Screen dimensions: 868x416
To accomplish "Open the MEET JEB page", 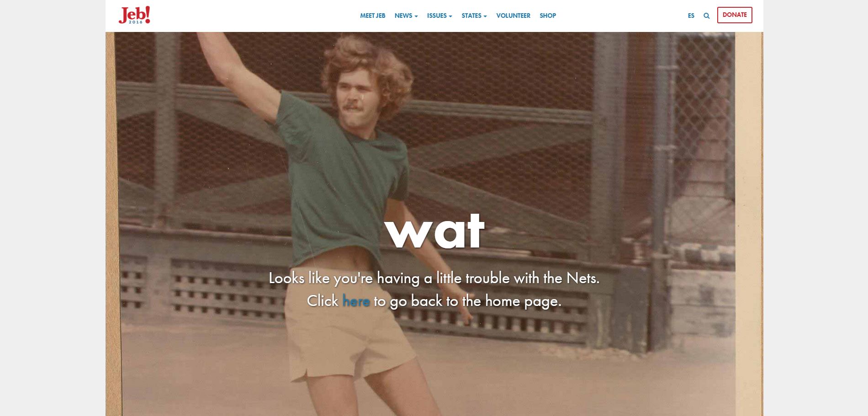I will (372, 16).
